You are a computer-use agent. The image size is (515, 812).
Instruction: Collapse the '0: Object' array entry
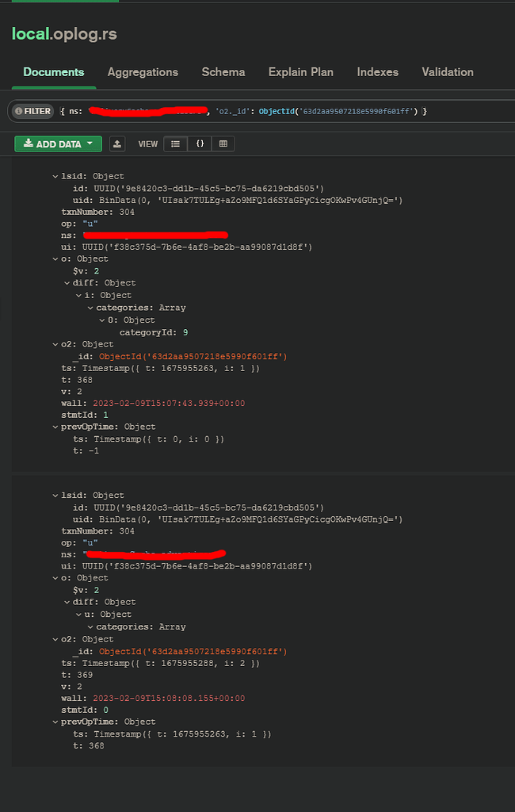click(x=101, y=320)
